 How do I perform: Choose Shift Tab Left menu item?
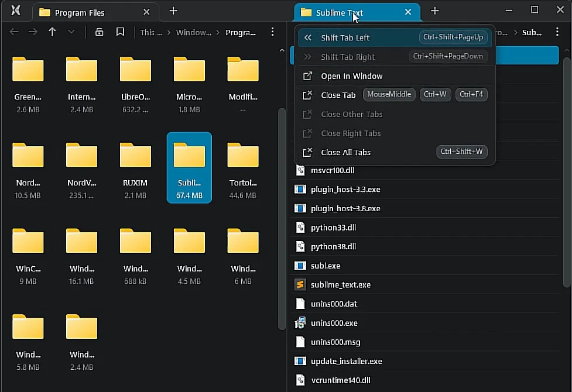[x=395, y=37]
